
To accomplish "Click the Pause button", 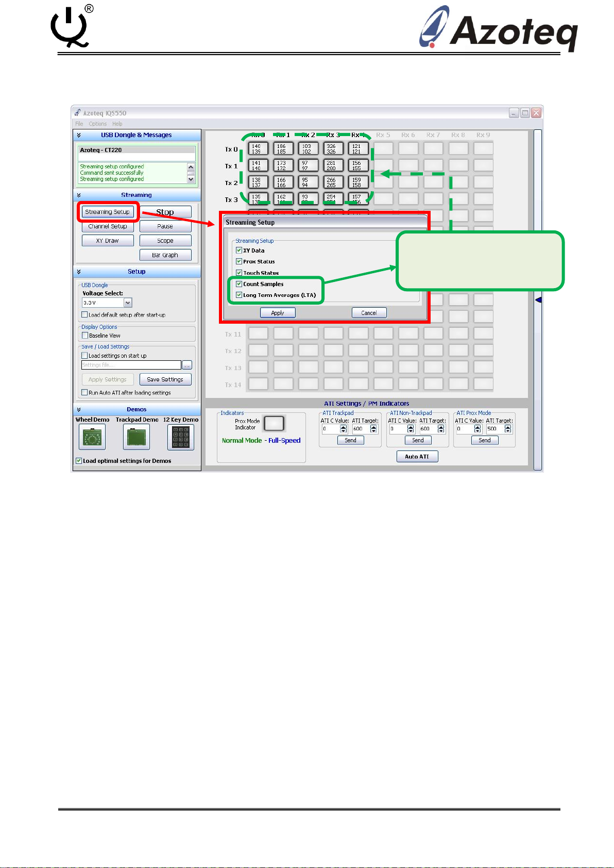I will [x=165, y=226].
